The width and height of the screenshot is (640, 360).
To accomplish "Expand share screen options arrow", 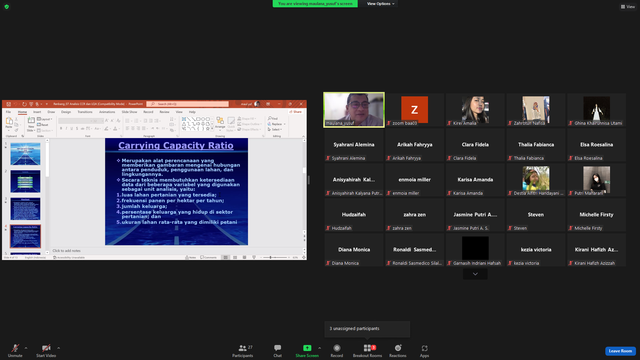I will point(319,348).
